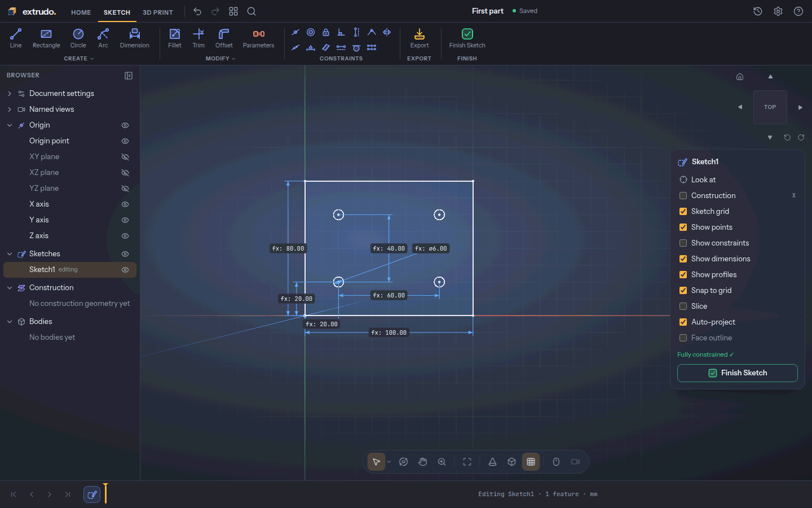Collapse the Sketches tree node
Image resolution: width=812 pixels, height=508 pixels.
click(x=10, y=254)
